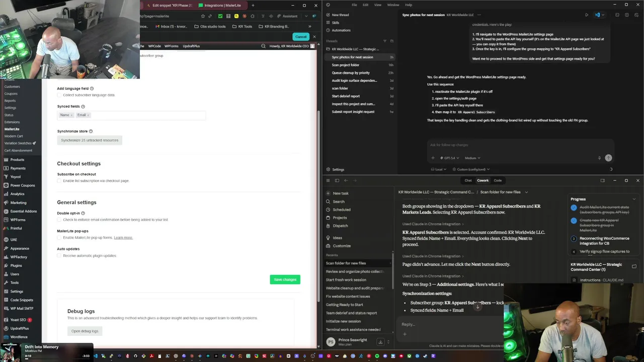Open Medium reasoning dropdown in Codex
This screenshot has width=644, height=362.
pyautogui.click(x=472, y=158)
